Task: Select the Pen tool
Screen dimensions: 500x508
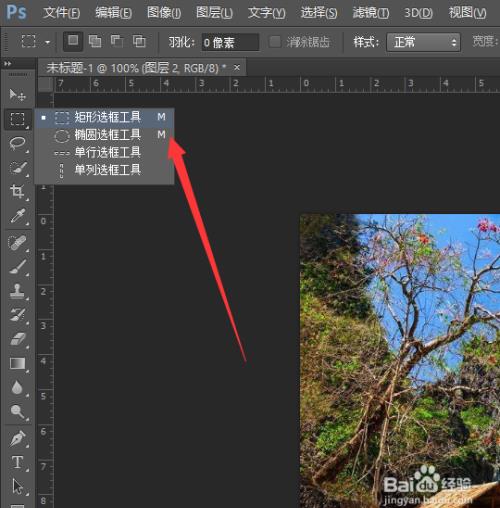Action: [x=17, y=439]
